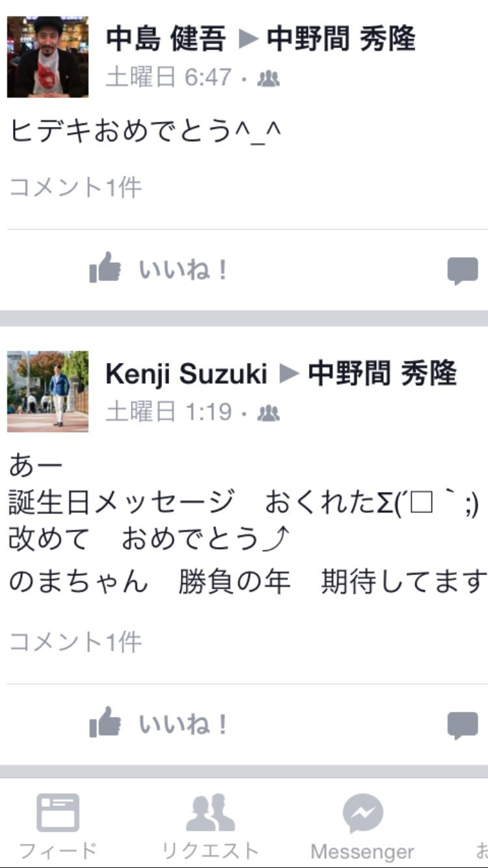
Task: Open the Messenger tab
Action: (x=362, y=826)
